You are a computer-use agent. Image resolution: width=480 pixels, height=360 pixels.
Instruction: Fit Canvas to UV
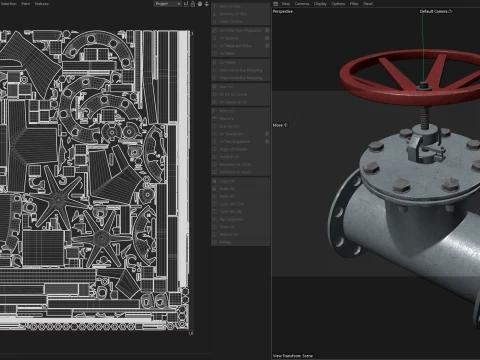(240, 102)
